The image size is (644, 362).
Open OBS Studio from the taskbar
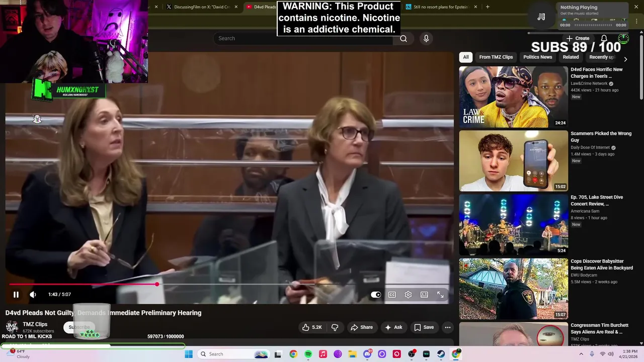click(x=412, y=354)
